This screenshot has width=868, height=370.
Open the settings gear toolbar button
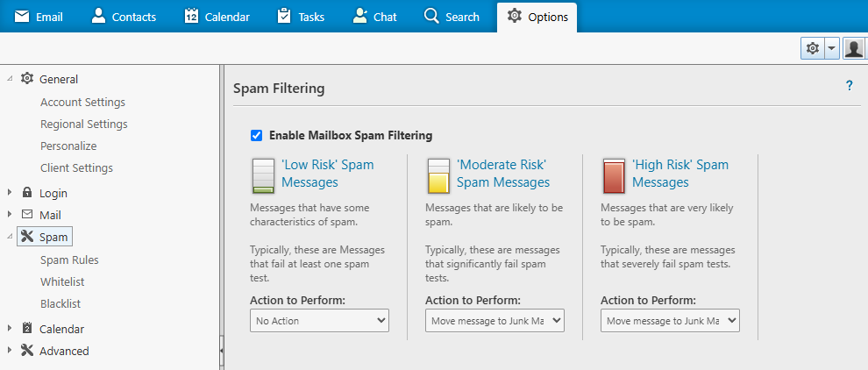(x=813, y=49)
